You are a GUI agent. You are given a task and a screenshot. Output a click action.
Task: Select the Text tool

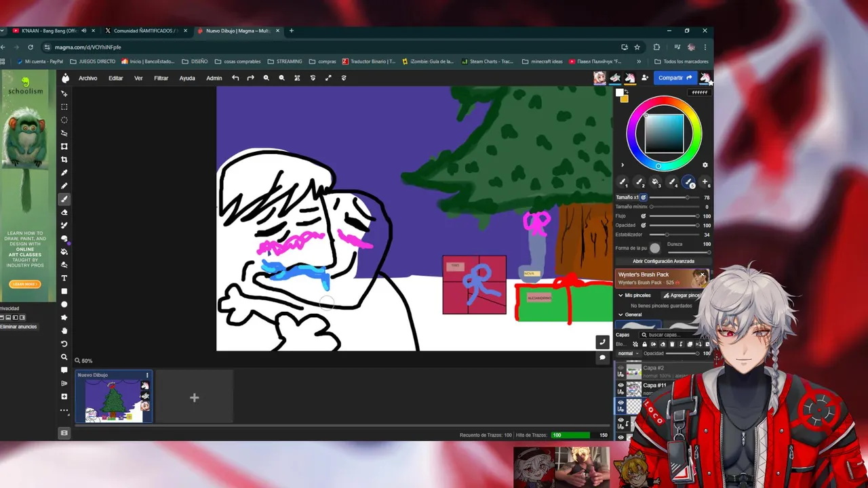pyautogui.click(x=64, y=278)
